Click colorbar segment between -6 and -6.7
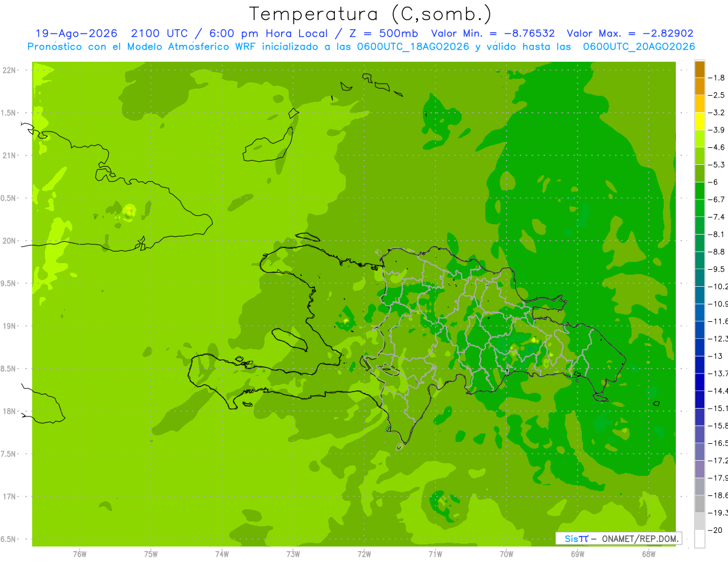 (x=699, y=190)
